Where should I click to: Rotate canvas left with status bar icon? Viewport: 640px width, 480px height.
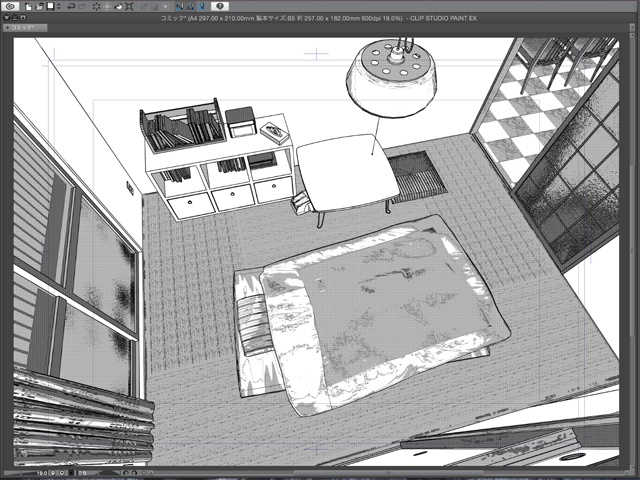126,473
